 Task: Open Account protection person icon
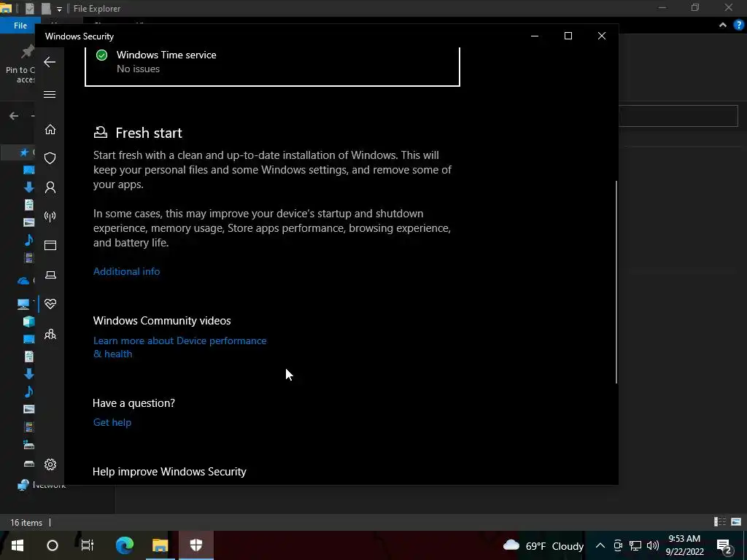(x=50, y=187)
